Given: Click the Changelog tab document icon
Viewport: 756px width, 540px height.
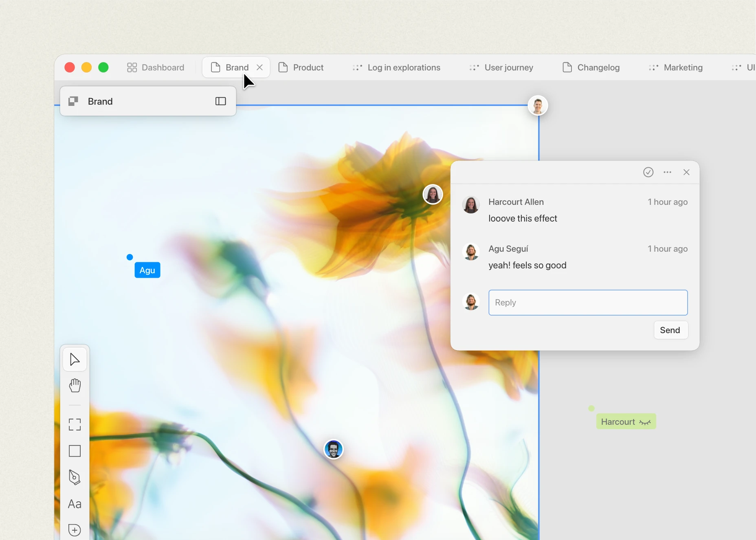Looking at the screenshot, I should (567, 67).
